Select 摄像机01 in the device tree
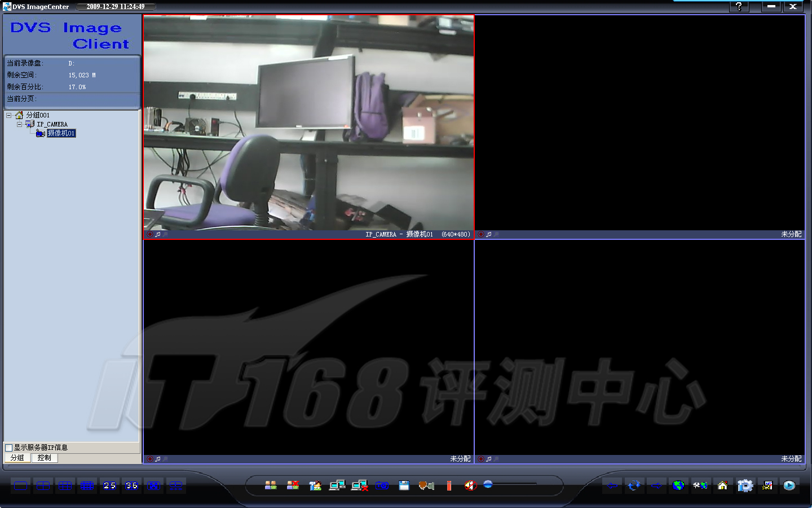This screenshot has width=812, height=508. pos(61,133)
